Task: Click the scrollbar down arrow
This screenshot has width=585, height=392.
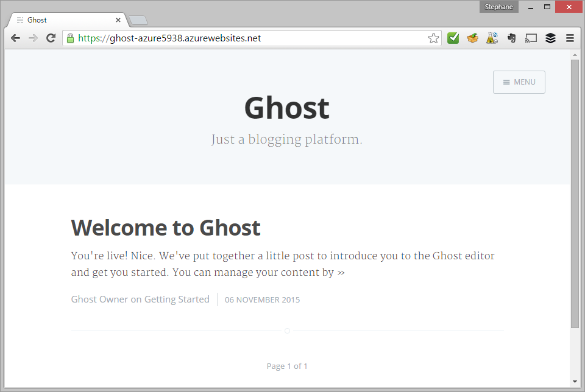Action: (575, 382)
